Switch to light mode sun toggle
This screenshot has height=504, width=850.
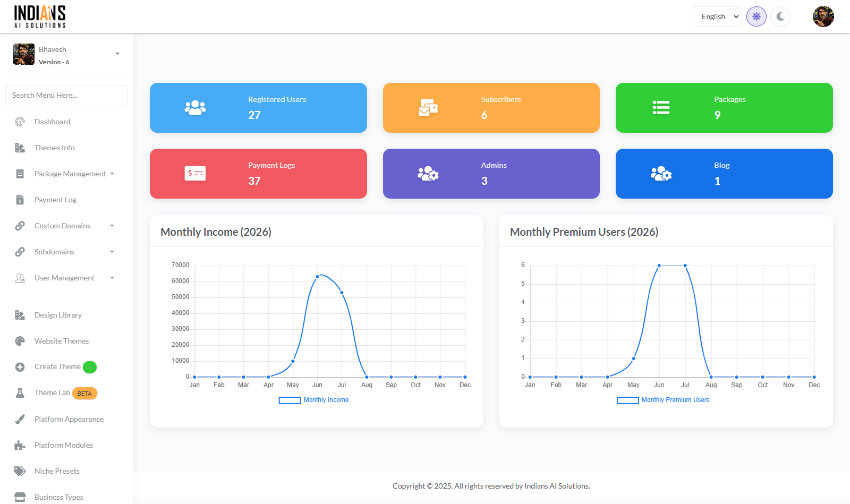[756, 16]
